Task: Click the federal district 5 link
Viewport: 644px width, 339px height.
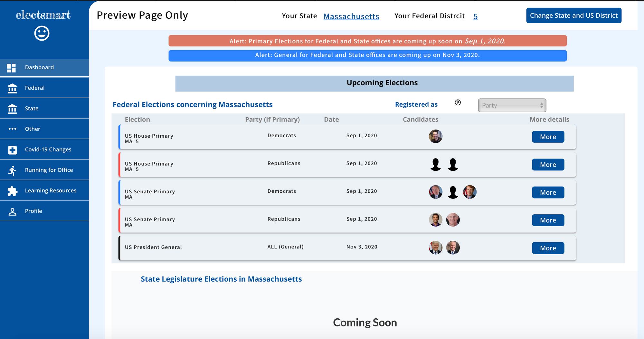Action: pos(475,16)
